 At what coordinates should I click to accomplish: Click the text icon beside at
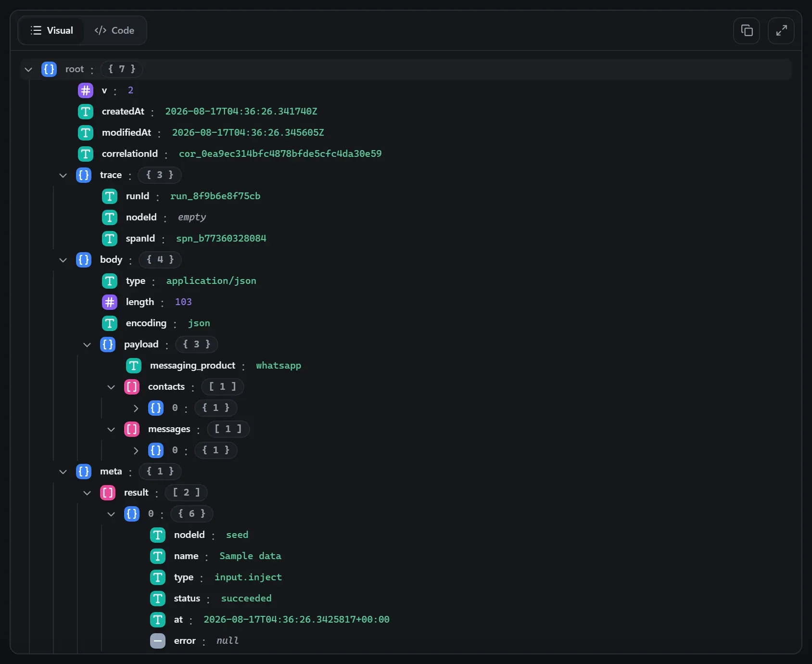158,620
